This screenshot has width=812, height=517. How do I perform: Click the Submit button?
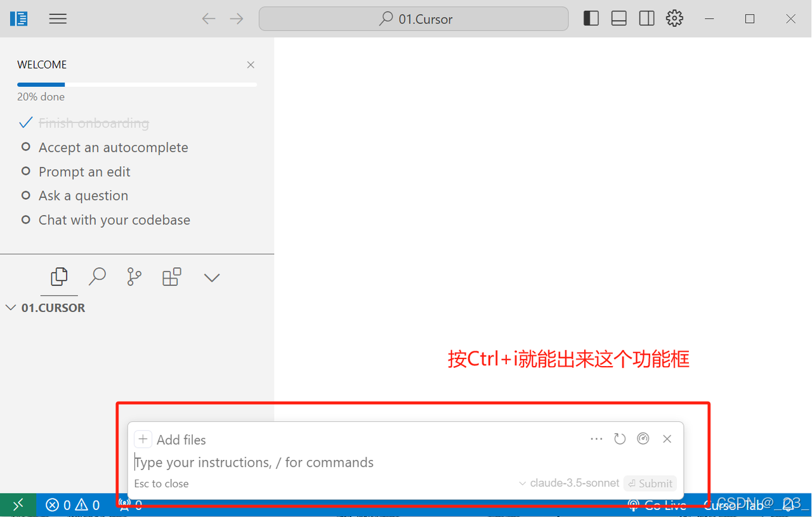point(650,483)
